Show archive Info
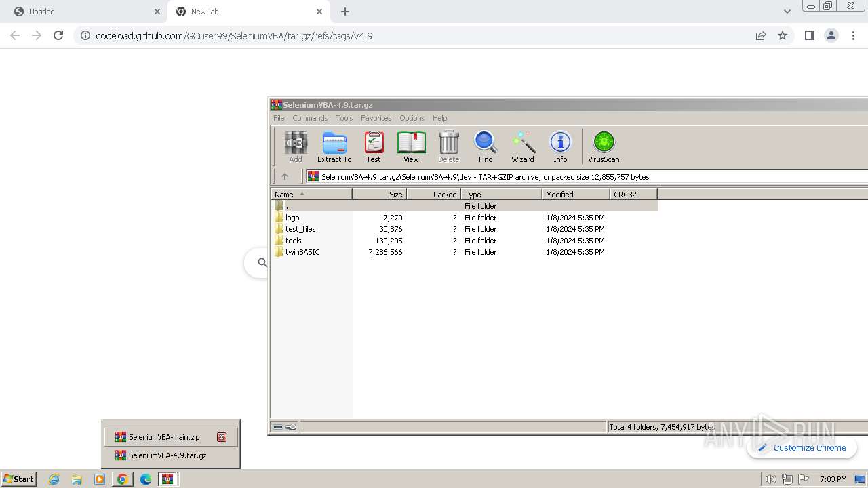868x488 pixels. pyautogui.click(x=560, y=147)
